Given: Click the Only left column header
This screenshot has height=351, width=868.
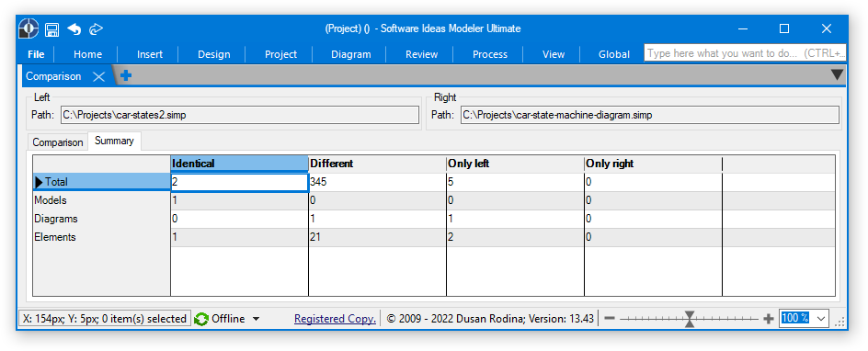Looking at the screenshot, I should 515,164.
